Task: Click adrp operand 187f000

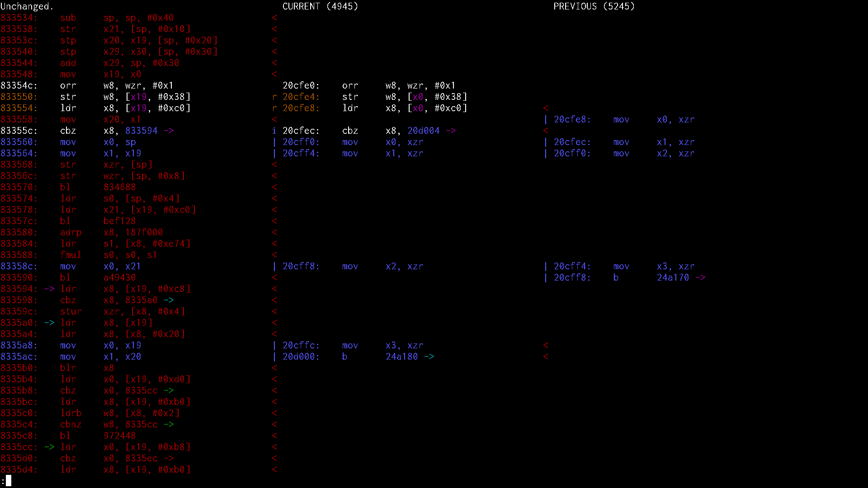Action: click(144, 232)
